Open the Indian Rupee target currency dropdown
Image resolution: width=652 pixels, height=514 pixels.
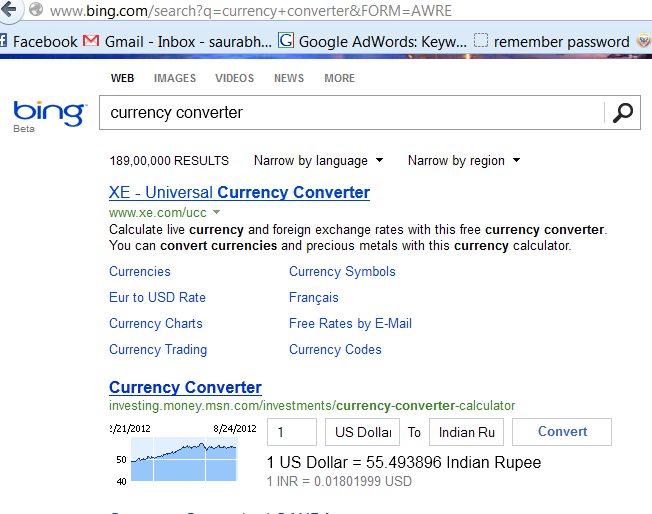click(x=467, y=432)
